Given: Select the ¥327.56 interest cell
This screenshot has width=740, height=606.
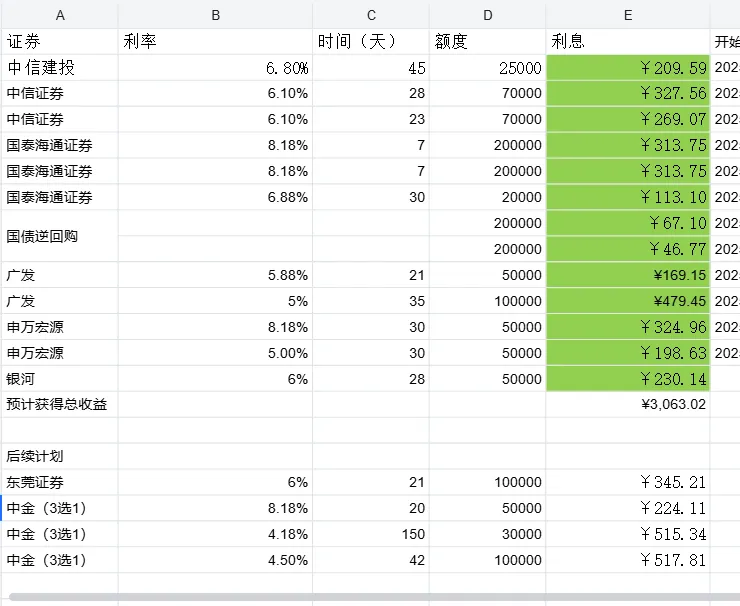Looking at the screenshot, I should click(x=628, y=93).
